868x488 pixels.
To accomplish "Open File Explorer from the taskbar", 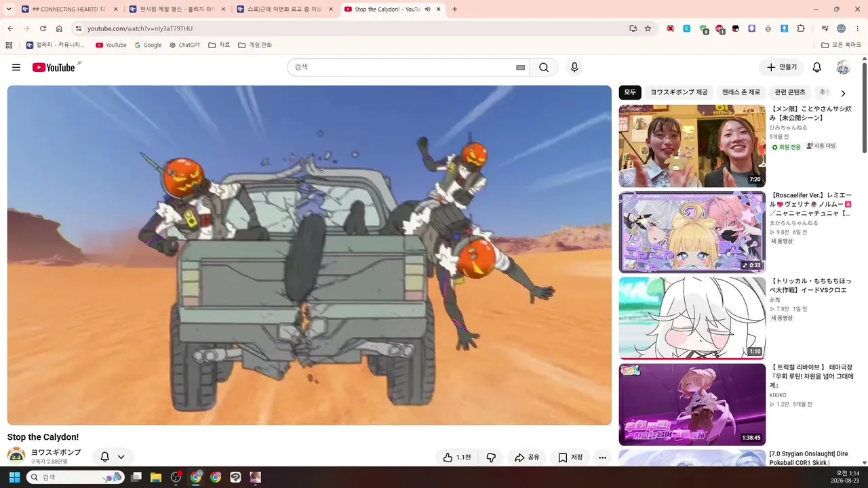I will 156,477.
